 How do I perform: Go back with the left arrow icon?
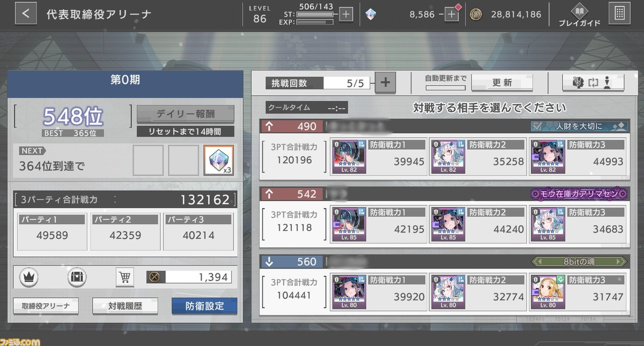click(26, 14)
